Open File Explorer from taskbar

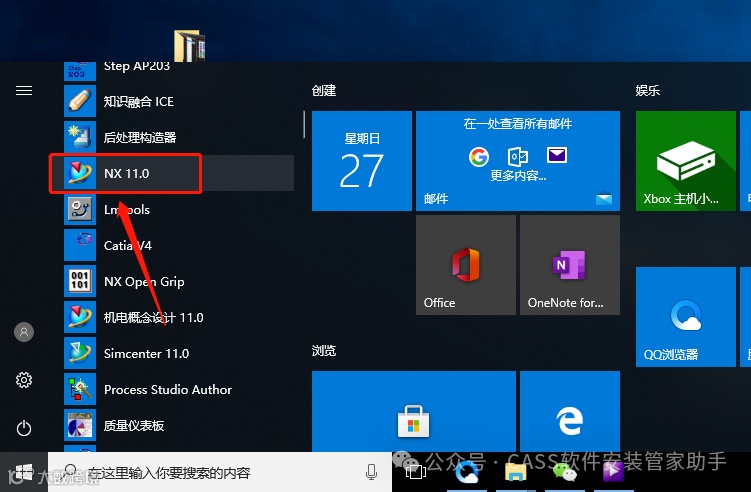[515, 472]
